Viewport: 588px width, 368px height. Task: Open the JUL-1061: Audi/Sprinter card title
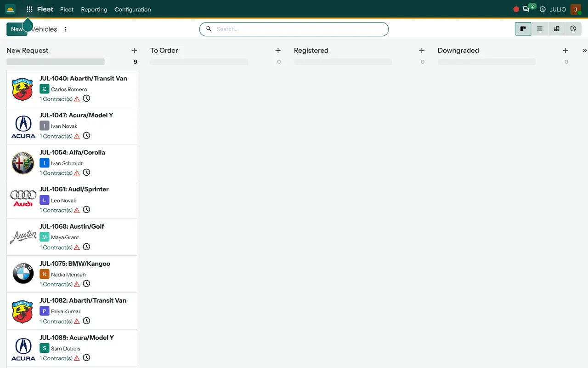click(x=74, y=189)
